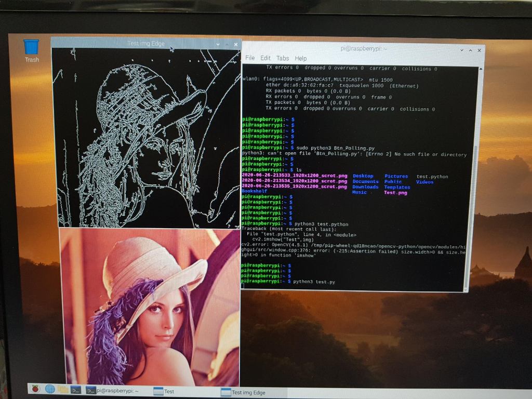This screenshot has width=532, height=399.
Task: Switch to Test window taskbar entry
Action: point(164,392)
